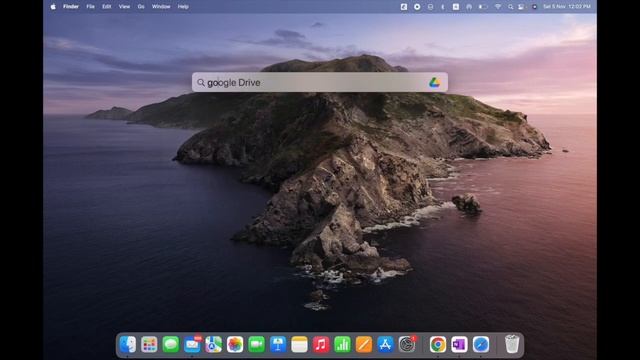Open the File menu
The height and width of the screenshot is (360, 640).
click(90, 7)
